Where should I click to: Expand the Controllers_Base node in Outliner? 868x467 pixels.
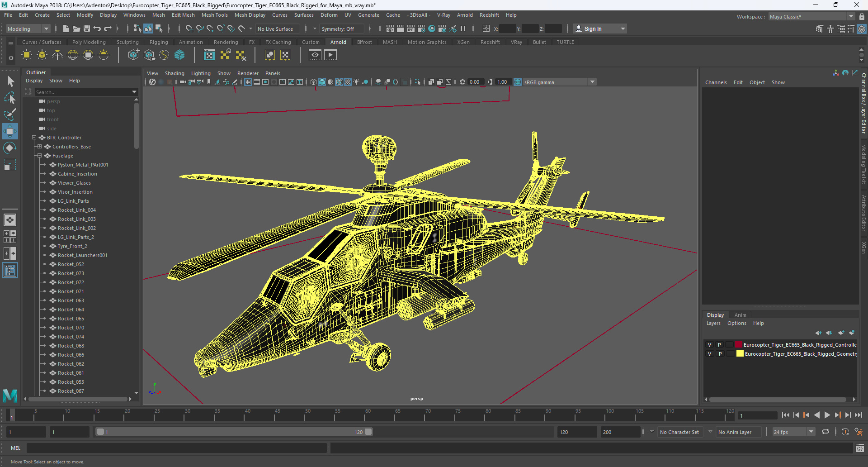pyautogui.click(x=39, y=147)
